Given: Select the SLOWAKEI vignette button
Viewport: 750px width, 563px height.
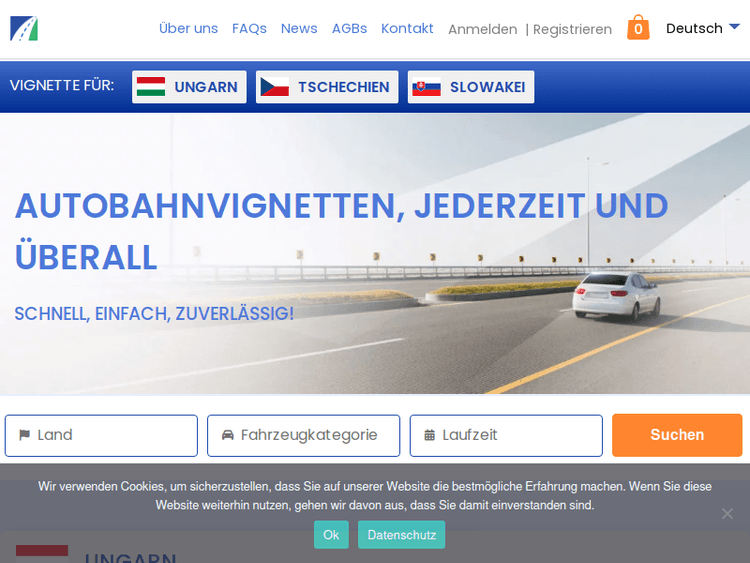Looking at the screenshot, I should click(471, 87).
